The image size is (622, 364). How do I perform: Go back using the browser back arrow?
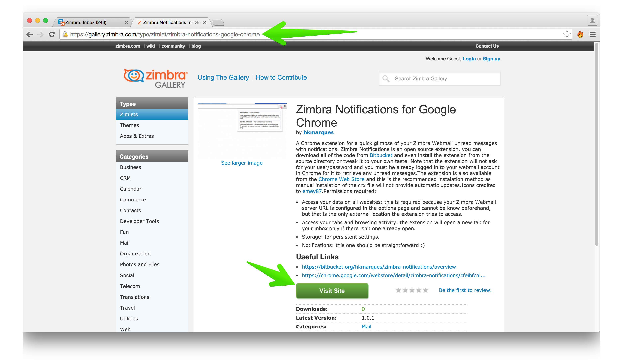30,34
